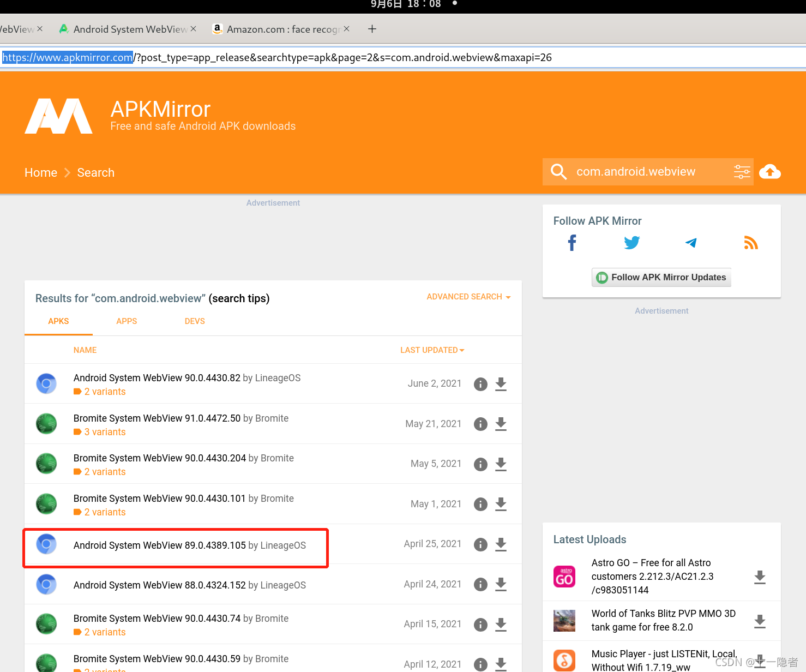Viewport: 806px width, 672px height.
Task: Open APK Mirror RSS feed icon
Action: 751,243
